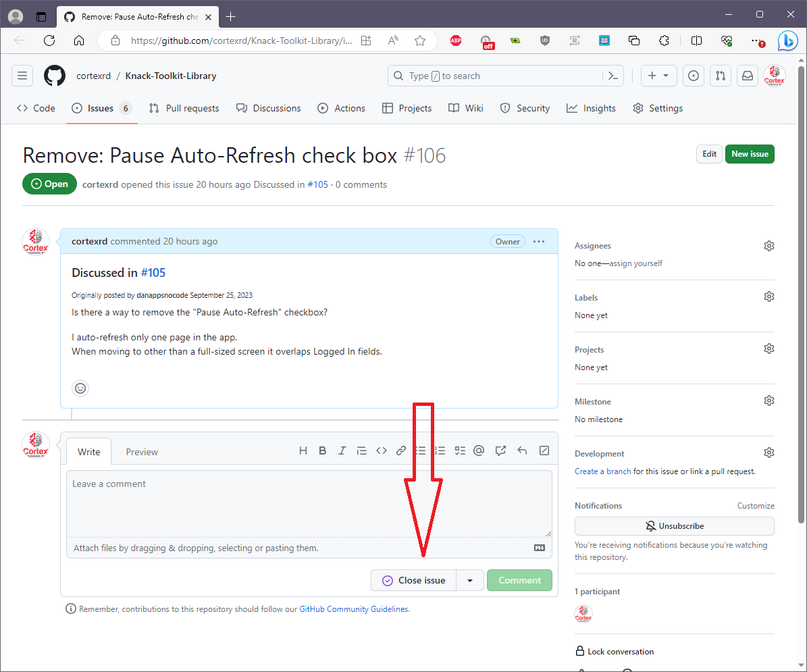Add page to favorites with star icon
The width and height of the screenshot is (807, 672).
click(x=420, y=41)
